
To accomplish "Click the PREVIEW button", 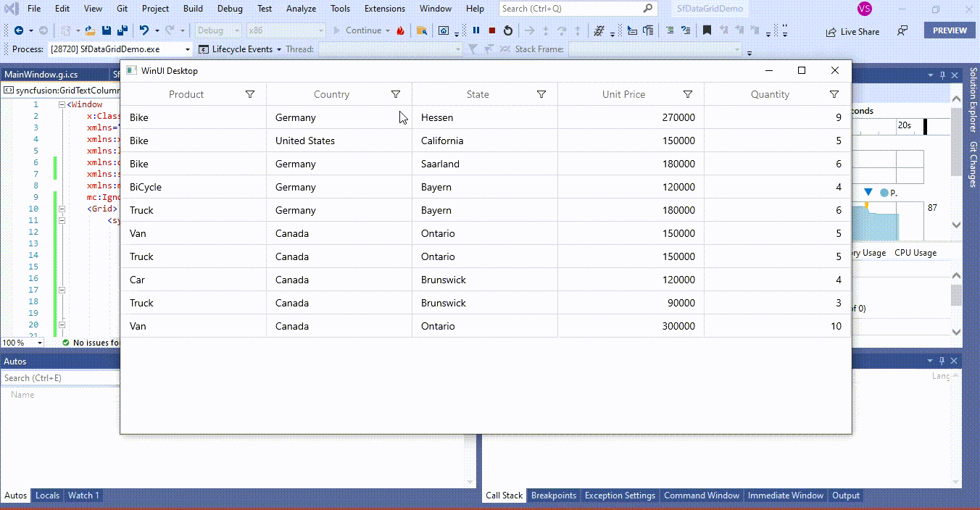I will 950,30.
